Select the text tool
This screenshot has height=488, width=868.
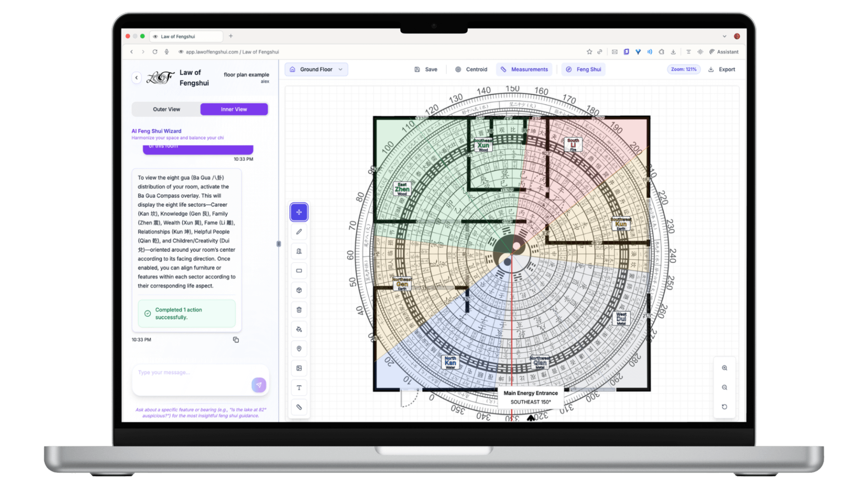(299, 388)
